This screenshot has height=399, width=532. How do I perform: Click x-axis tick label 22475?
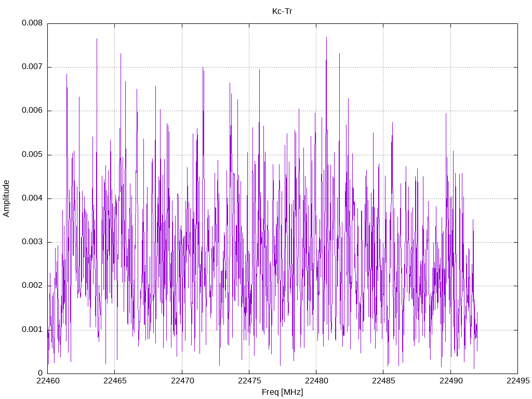249,381
